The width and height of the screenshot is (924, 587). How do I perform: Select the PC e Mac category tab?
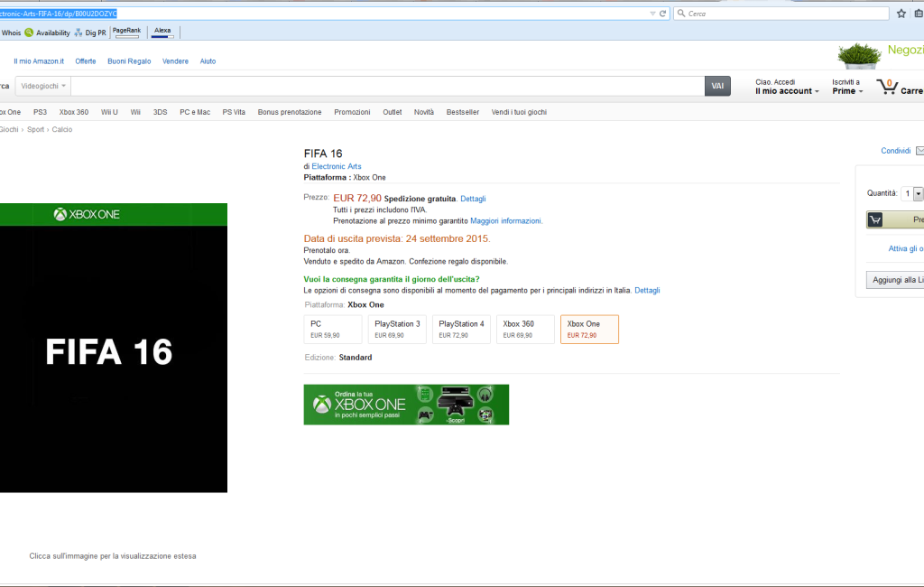click(x=195, y=112)
